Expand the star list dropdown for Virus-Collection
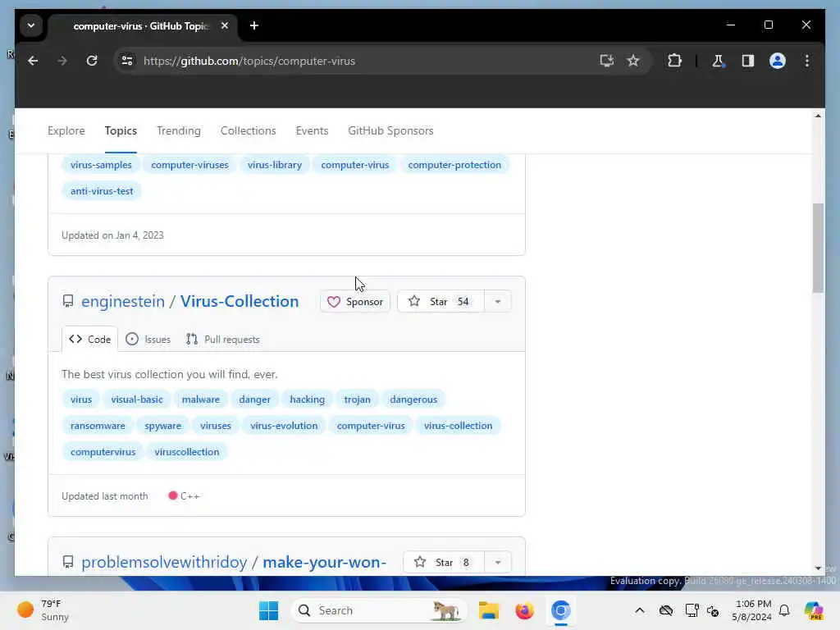 pos(498,302)
